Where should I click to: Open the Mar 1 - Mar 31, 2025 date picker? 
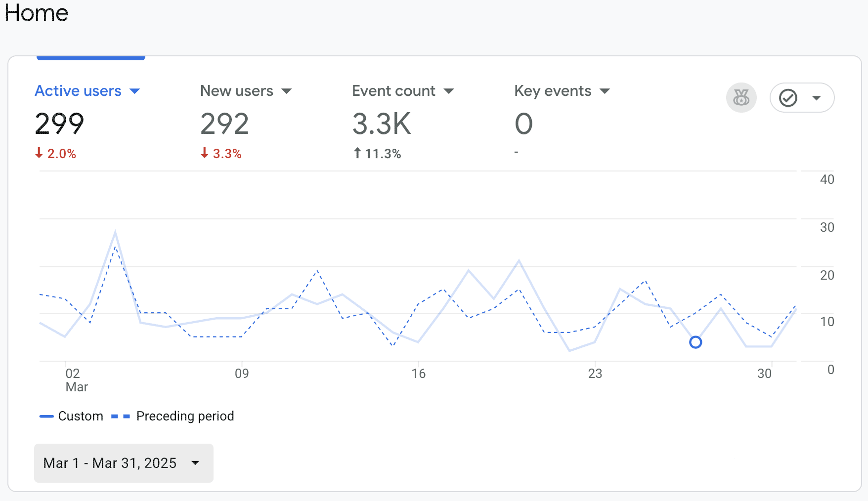124,463
